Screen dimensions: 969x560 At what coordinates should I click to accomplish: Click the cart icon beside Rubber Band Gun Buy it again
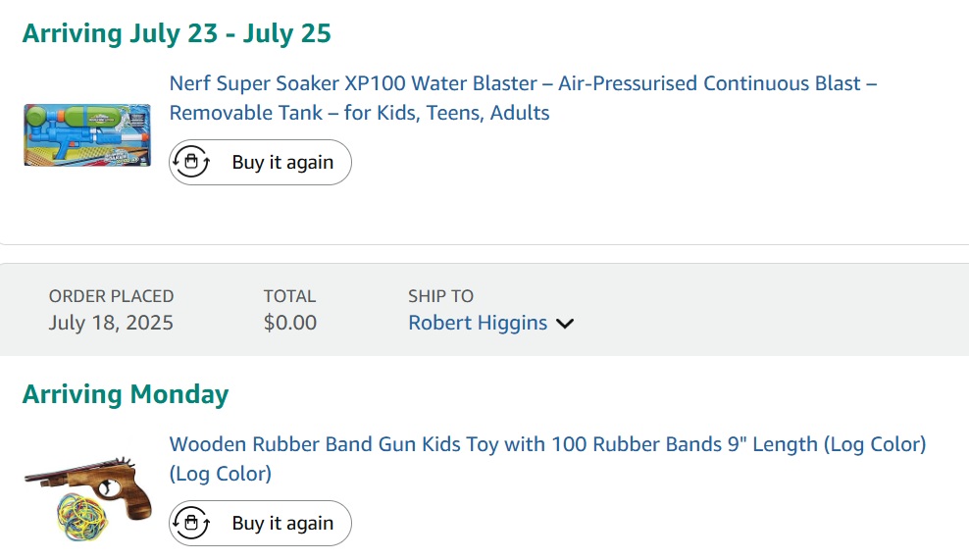[192, 523]
